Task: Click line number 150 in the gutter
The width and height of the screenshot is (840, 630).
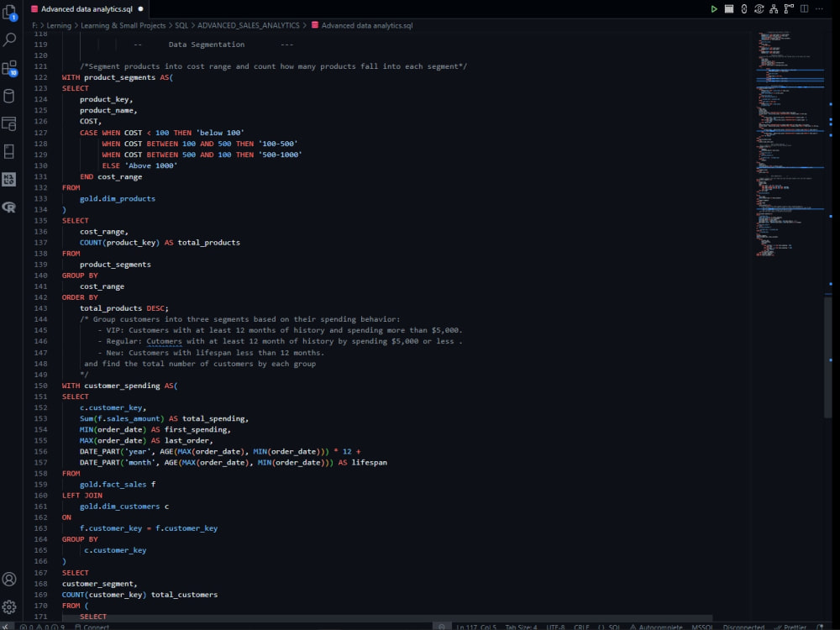Action: 40,386
